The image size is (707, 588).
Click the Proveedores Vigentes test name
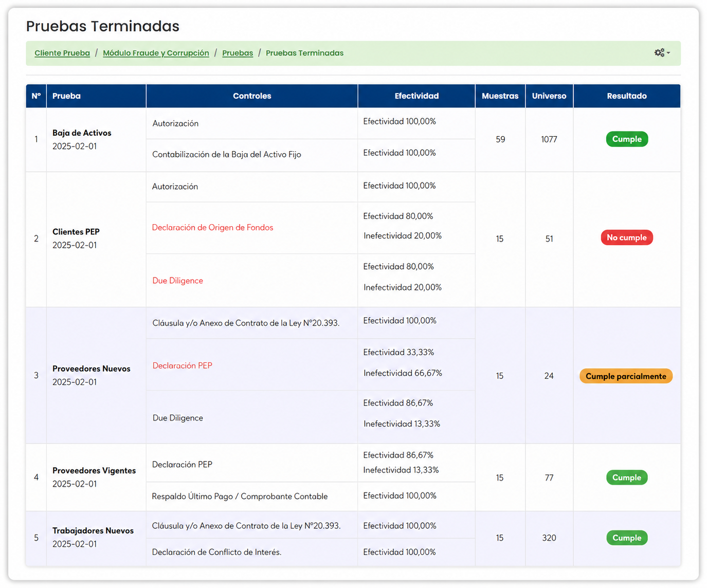coord(94,470)
